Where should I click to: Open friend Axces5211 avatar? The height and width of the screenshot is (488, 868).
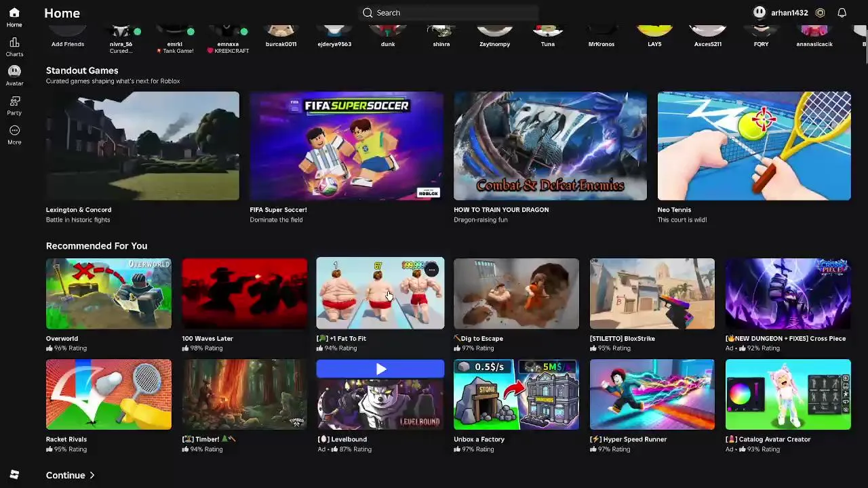(x=708, y=32)
